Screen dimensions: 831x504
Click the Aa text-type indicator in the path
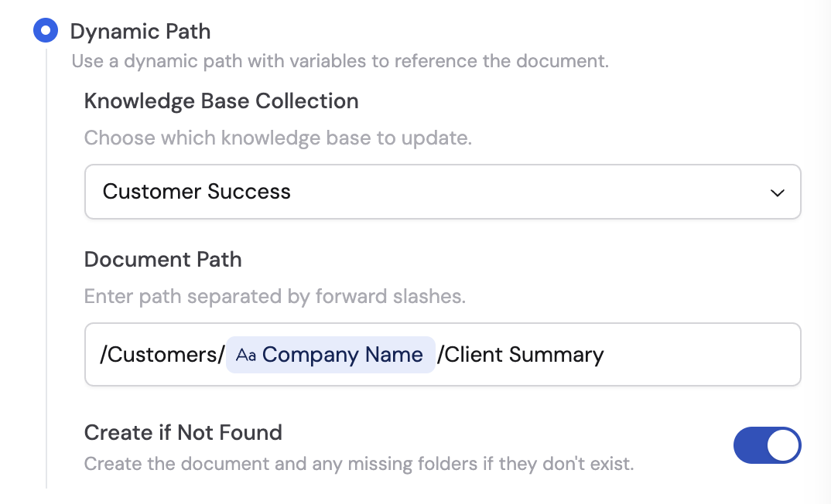(248, 354)
